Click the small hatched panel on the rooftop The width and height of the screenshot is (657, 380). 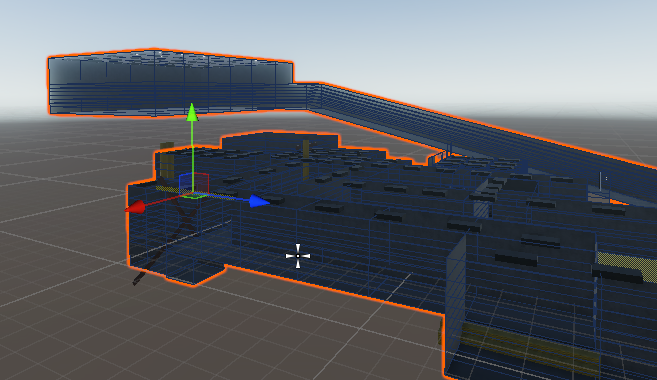[482, 209]
